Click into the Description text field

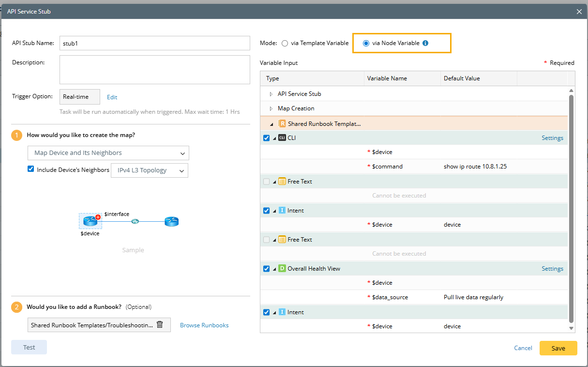click(x=154, y=70)
